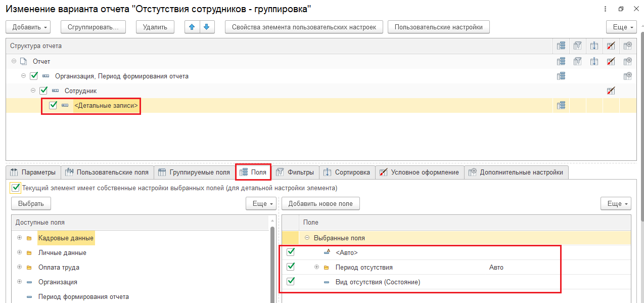Click sort icon in Отчет row
Image resolution: width=644 pixels, height=303 pixels.
click(x=594, y=61)
